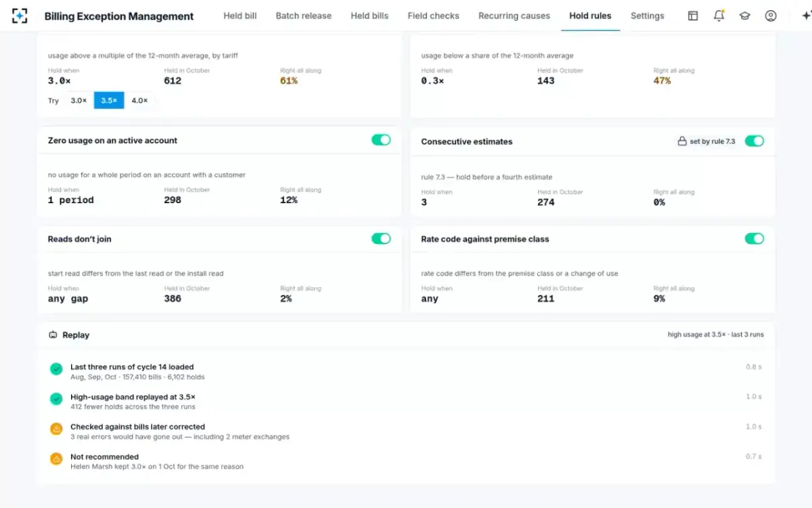Switch to Recurring causes tab

514,16
